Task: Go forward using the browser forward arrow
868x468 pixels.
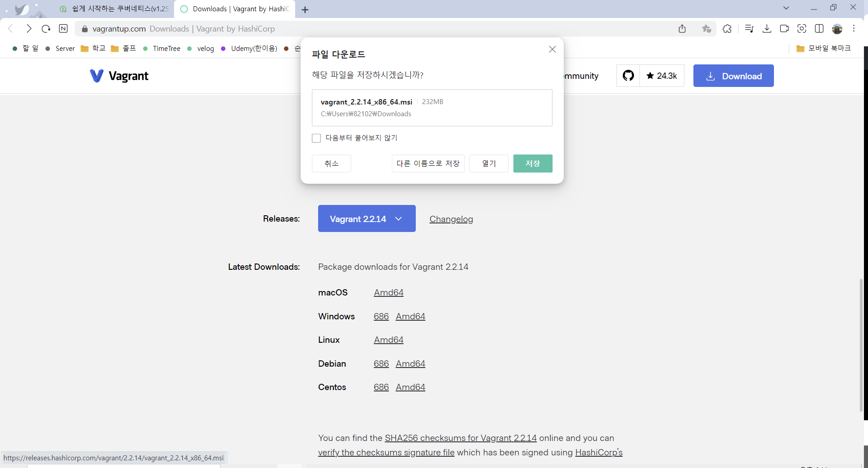Action: pyautogui.click(x=29, y=29)
